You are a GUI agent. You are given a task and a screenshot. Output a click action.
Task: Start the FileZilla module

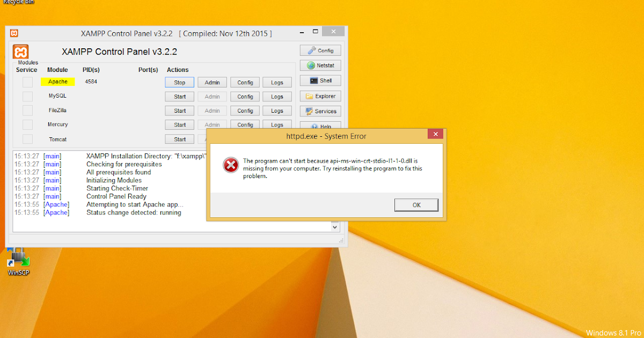180,111
